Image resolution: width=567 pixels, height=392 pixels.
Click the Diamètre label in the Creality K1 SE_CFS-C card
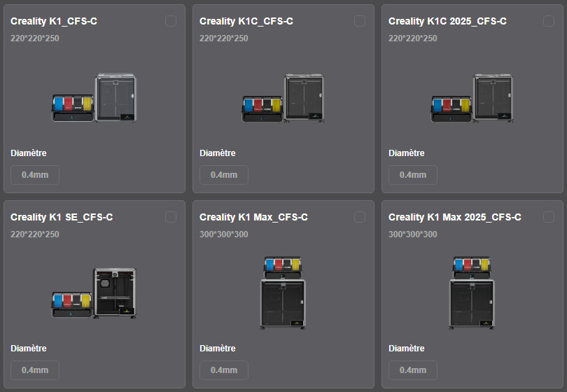coord(29,348)
